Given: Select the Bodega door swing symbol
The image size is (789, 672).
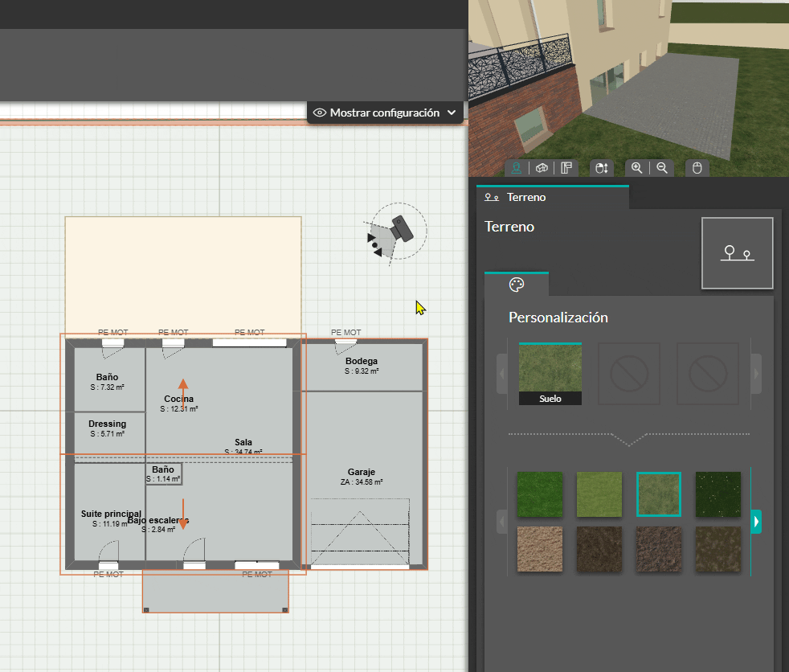Looking at the screenshot, I should click(x=345, y=346).
